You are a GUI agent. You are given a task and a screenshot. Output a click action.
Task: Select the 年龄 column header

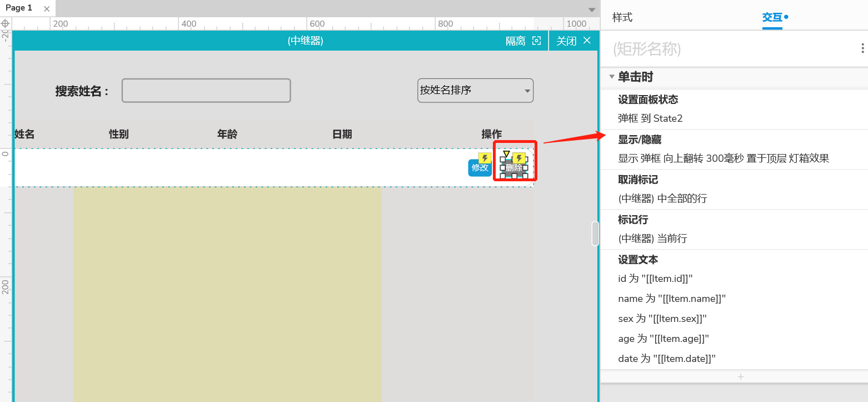[x=227, y=134]
